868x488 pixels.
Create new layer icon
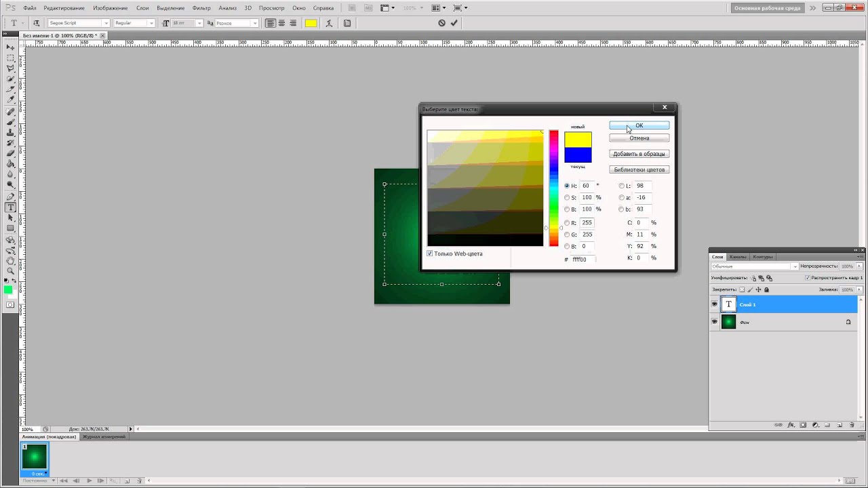pos(840,425)
